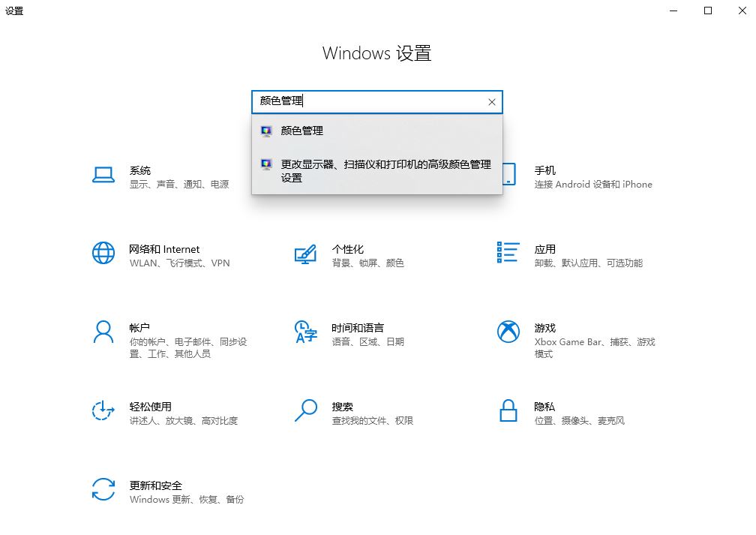
Task: Click the 显示、声音、通知、电源 description
Action: [179, 185]
